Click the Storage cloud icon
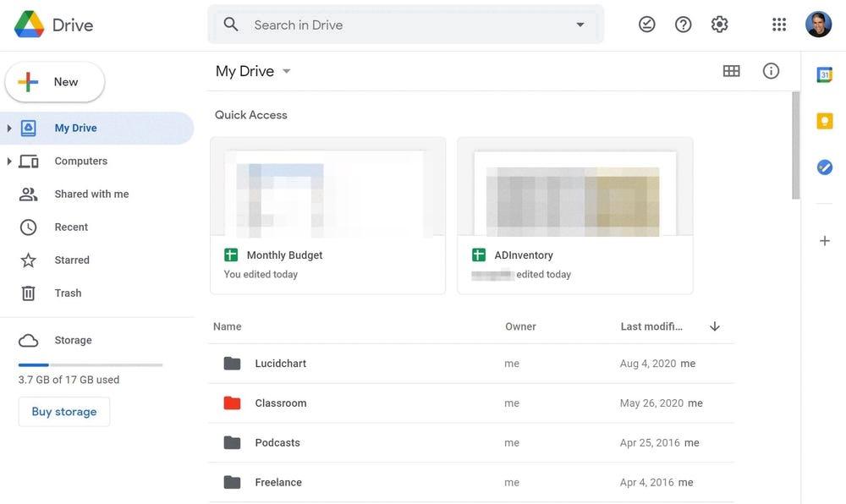846x504 pixels. click(28, 341)
